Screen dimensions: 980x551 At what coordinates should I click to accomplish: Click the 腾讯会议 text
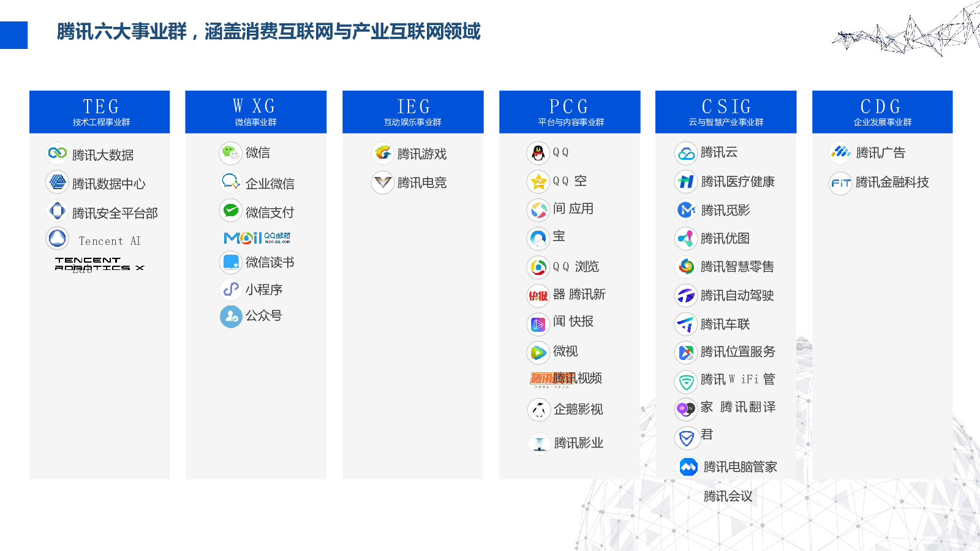[x=728, y=497]
